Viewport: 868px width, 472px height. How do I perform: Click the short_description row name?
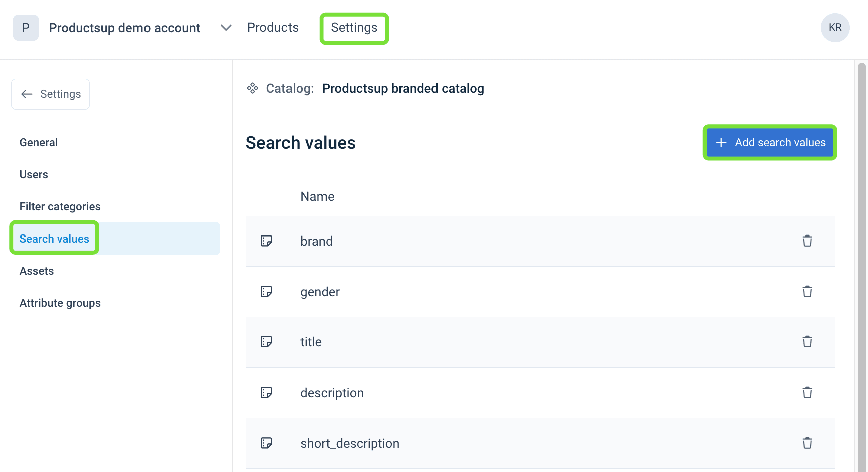pos(350,443)
